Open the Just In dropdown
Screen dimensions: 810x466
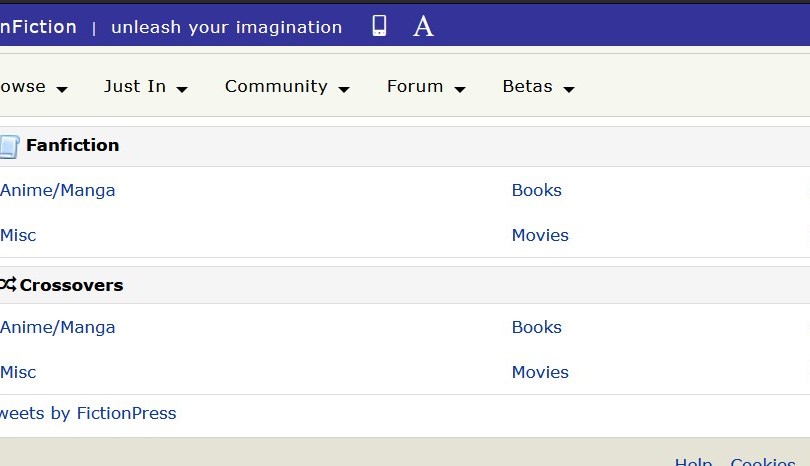(145, 87)
